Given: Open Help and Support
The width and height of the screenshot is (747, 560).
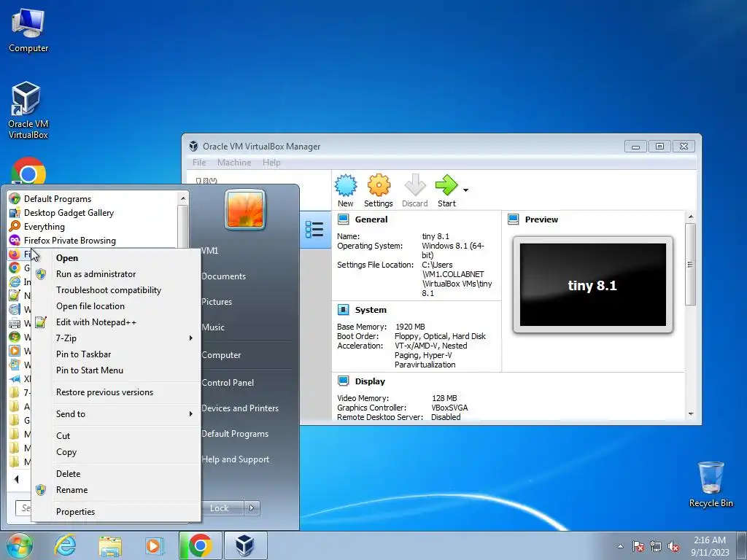Looking at the screenshot, I should pyautogui.click(x=236, y=459).
